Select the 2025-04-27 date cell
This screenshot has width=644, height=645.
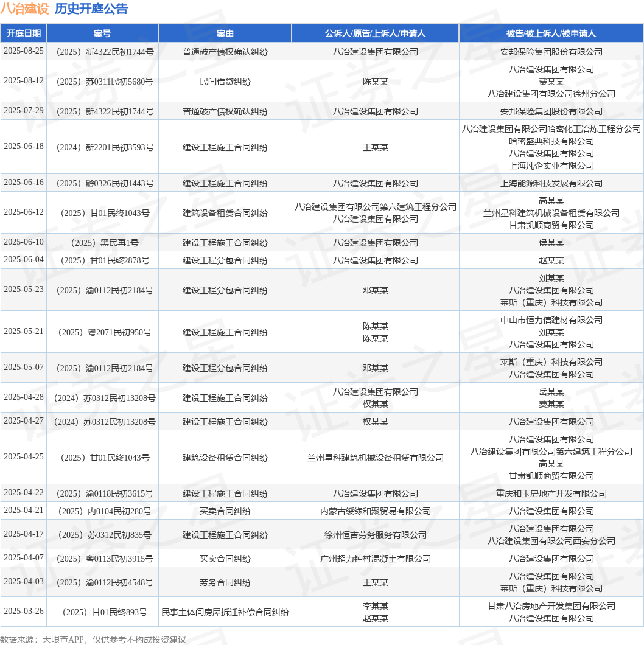tap(24, 421)
